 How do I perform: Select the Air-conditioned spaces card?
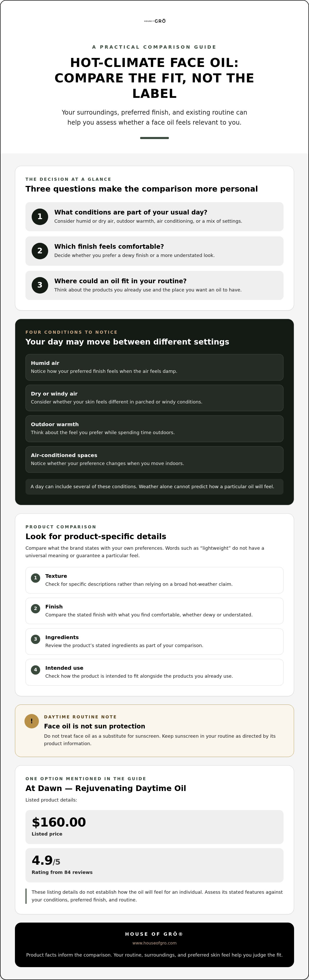point(154,459)
